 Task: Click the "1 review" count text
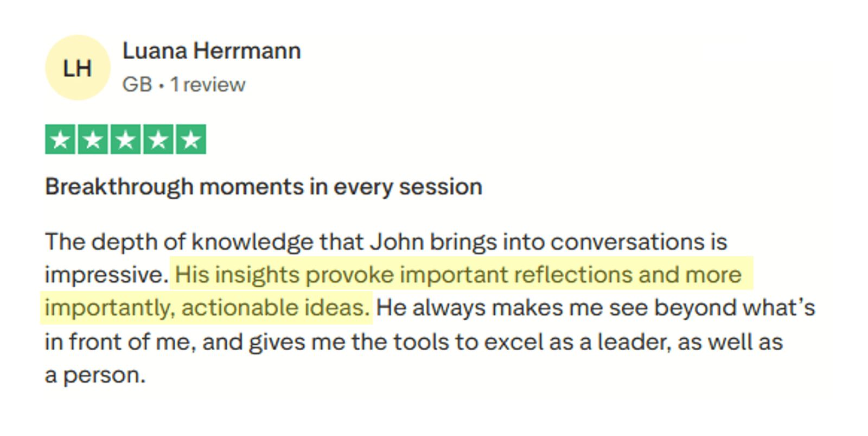click(x=208, y=85)
